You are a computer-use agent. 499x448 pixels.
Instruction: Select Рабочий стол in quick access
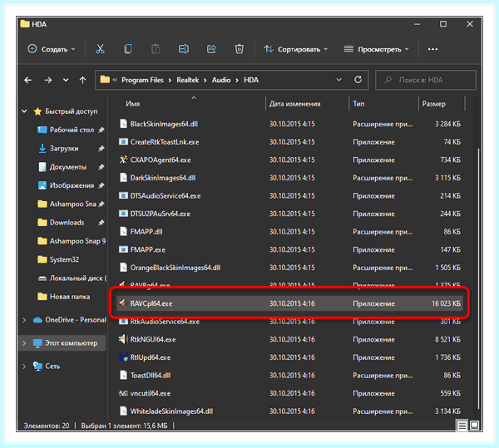point(72,130)
